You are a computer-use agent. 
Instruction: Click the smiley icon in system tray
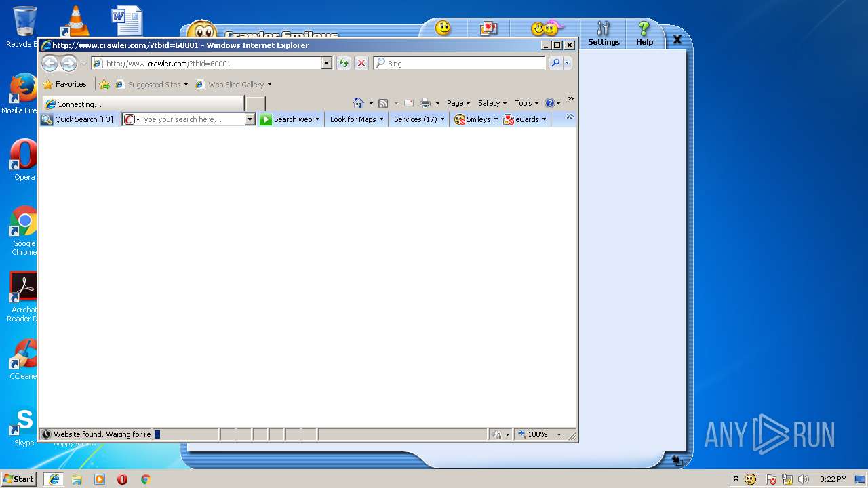point(751,479)
